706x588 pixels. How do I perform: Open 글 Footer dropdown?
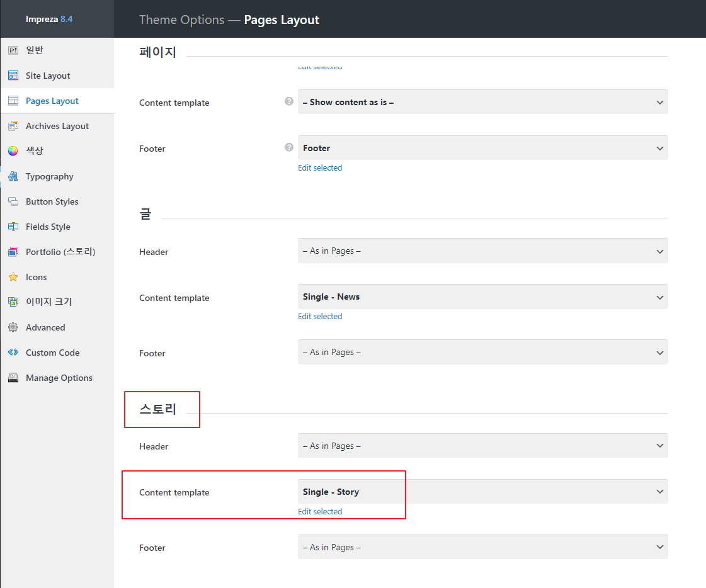coord(482,352)
